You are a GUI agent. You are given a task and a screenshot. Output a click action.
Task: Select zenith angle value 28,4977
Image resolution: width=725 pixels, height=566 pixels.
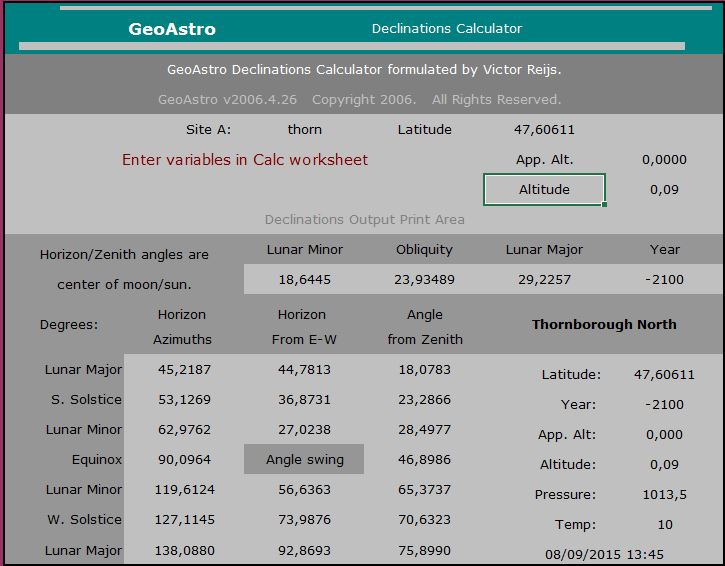coord(424,430)
